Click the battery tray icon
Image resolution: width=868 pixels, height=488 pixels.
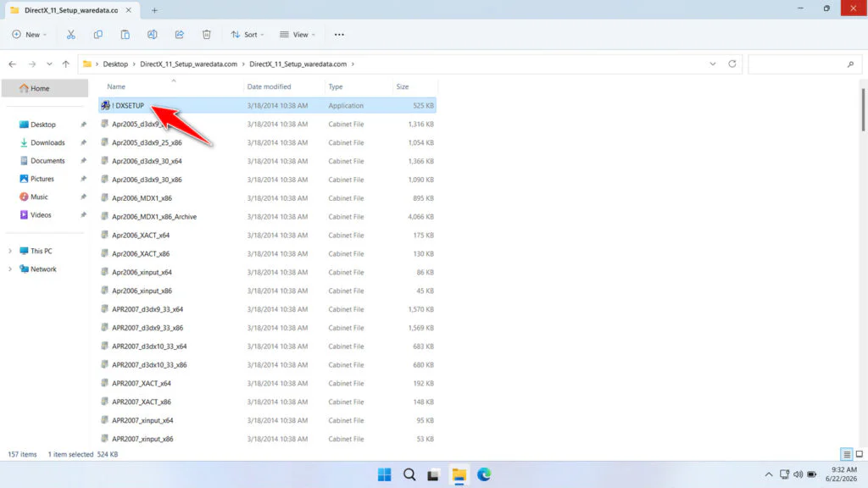(811, 474)
